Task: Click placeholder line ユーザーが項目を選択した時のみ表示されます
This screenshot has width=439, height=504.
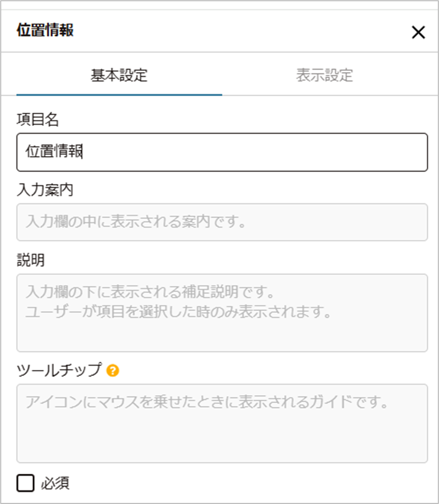Action: [179, 312]
